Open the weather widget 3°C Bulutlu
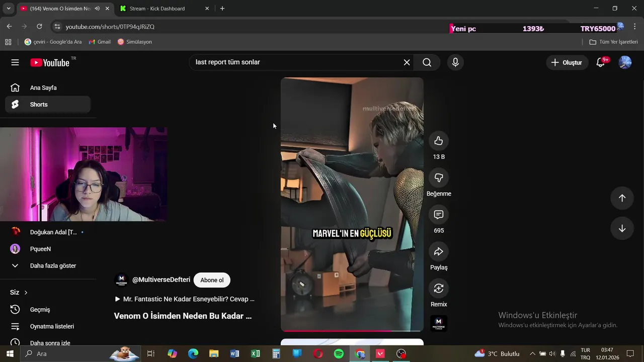The width and height of the screenshot is (644, 362). pyautogui.click(x=497, y=353)
